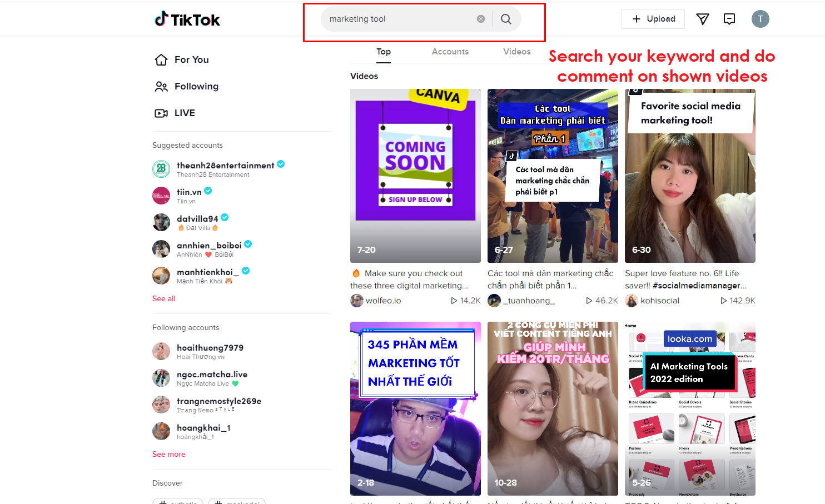Click theanh28entertainment avatar

click(161, 169)
